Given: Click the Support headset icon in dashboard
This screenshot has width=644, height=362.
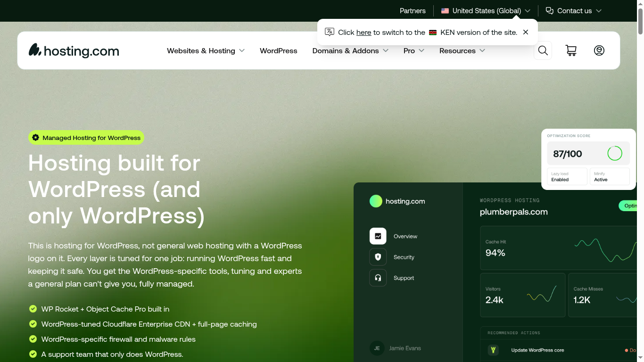Looking at the screenshot, I should tap(378, 278).
